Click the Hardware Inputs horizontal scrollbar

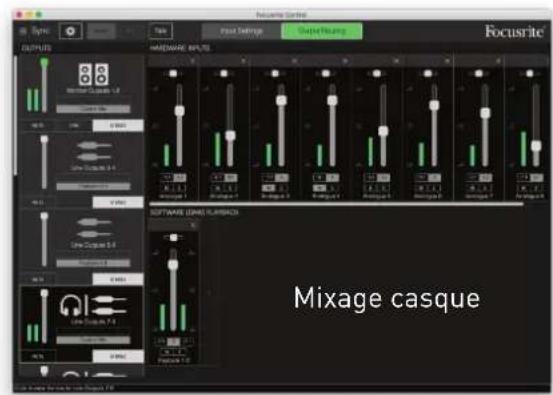(336, 204)
